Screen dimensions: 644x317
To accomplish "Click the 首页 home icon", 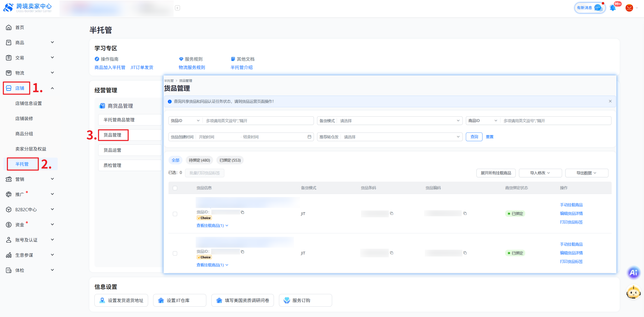I will [9, 27].
